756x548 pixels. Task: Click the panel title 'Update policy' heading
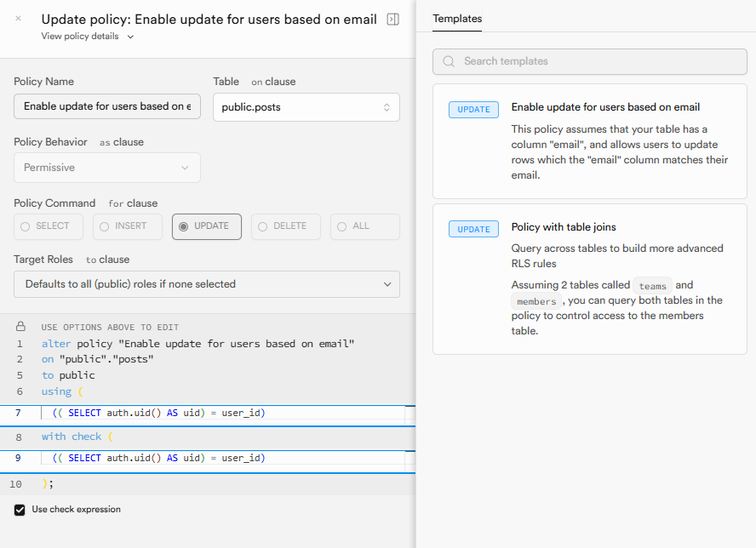point(209,20)
